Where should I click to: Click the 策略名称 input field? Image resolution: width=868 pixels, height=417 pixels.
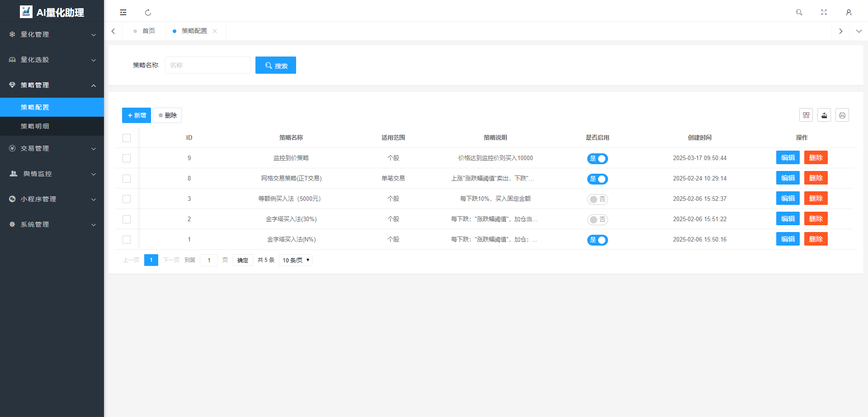[208, 65]
